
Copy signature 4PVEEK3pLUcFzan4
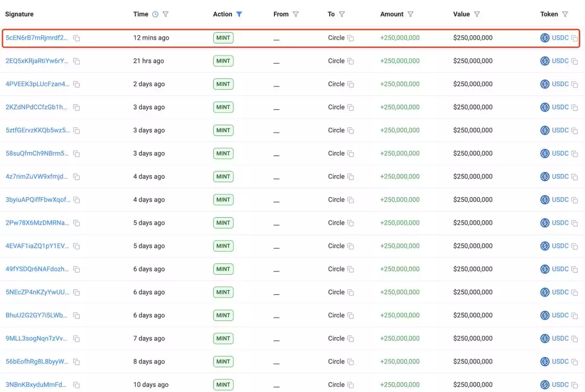[77, 84]
